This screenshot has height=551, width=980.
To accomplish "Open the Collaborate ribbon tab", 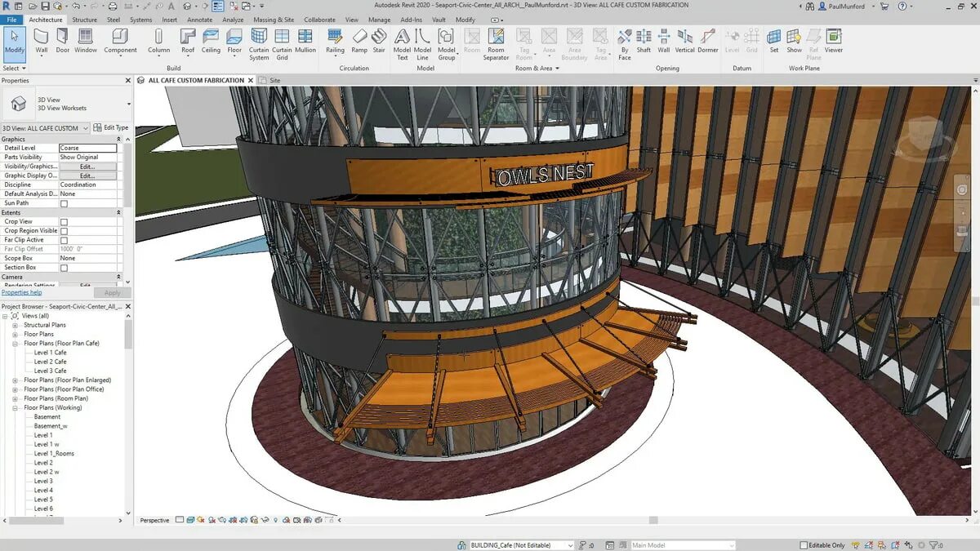I will tap(320, 20).
